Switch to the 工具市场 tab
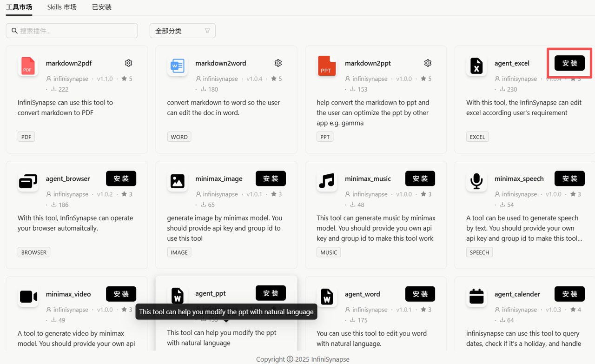Screen dimensions: 595x364 coord(19,7)
